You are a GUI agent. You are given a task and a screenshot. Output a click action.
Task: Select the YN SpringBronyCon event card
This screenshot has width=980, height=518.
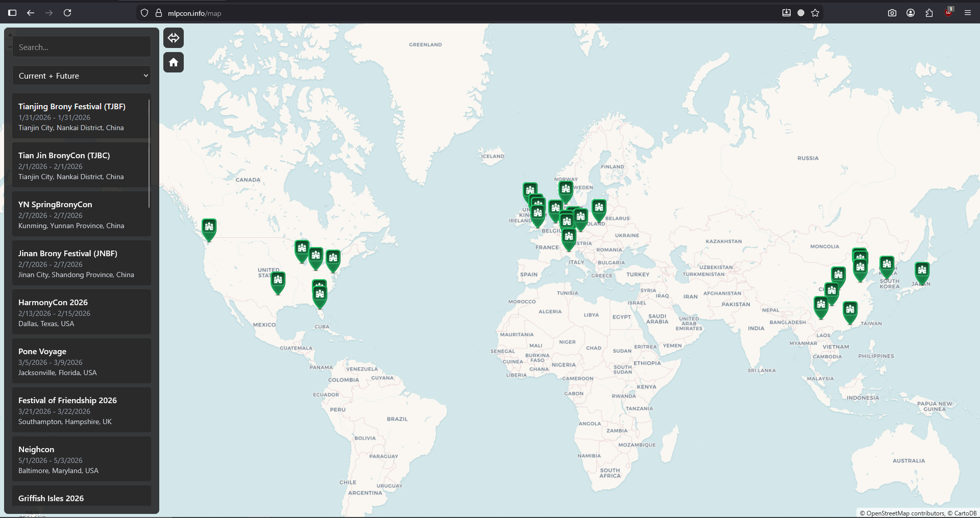82,214
